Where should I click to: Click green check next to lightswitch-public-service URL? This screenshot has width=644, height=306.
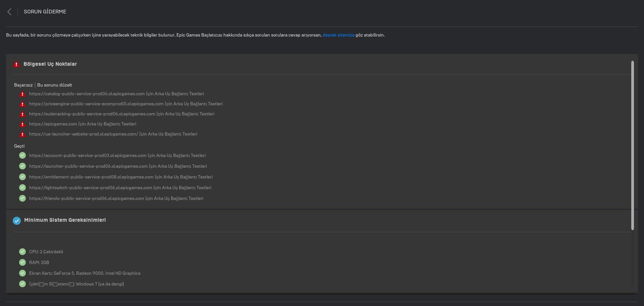pyautogui.click(x=22, y=188)
